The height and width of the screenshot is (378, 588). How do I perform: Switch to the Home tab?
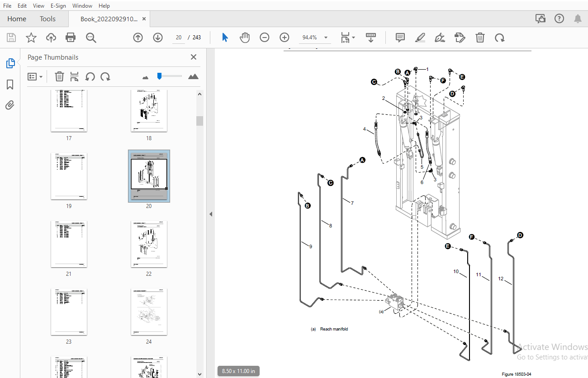(17, 19)
